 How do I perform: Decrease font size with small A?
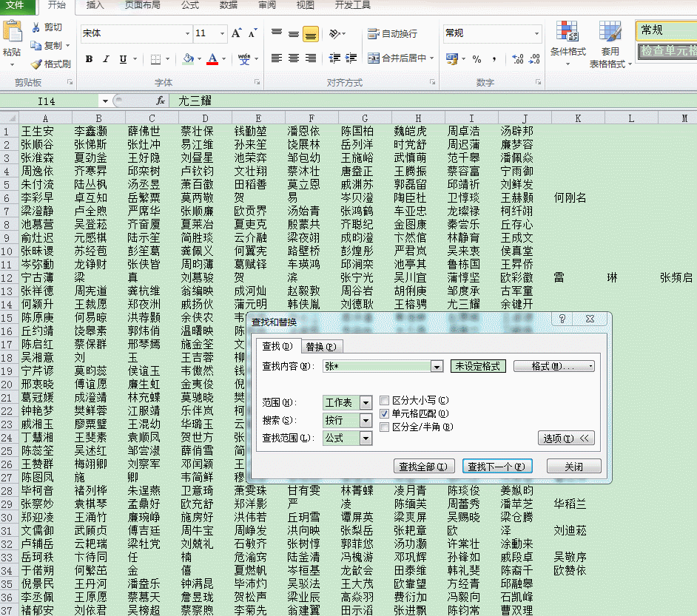pos(252,33)
